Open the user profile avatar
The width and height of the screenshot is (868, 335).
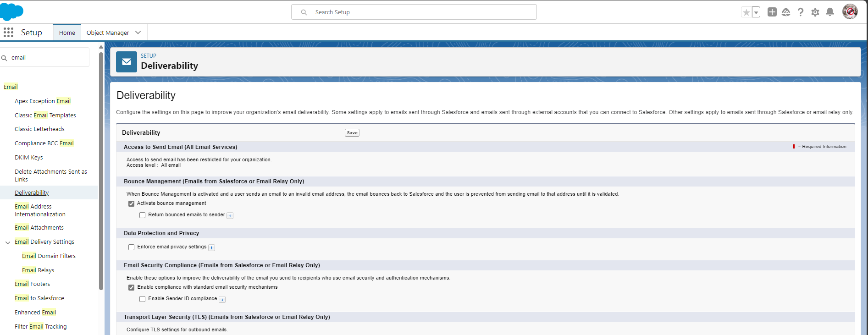[850, 11]
